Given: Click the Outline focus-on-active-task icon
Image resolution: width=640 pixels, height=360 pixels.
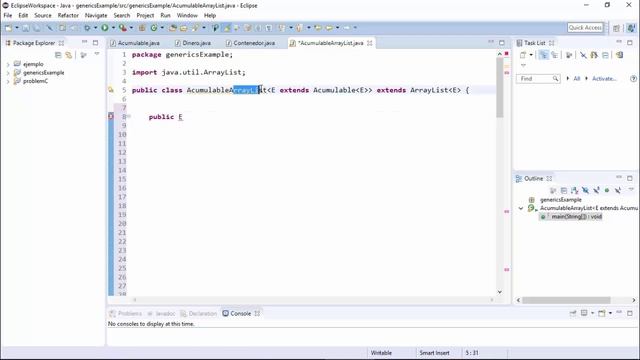Looking at the screenshot, I should coord(553,190).
